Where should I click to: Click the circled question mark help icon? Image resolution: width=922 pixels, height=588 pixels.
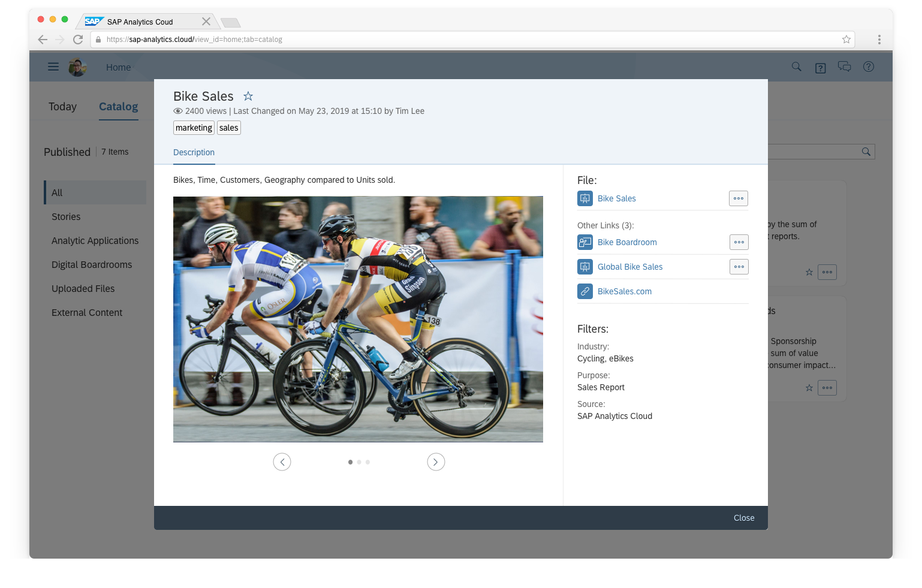869,67
